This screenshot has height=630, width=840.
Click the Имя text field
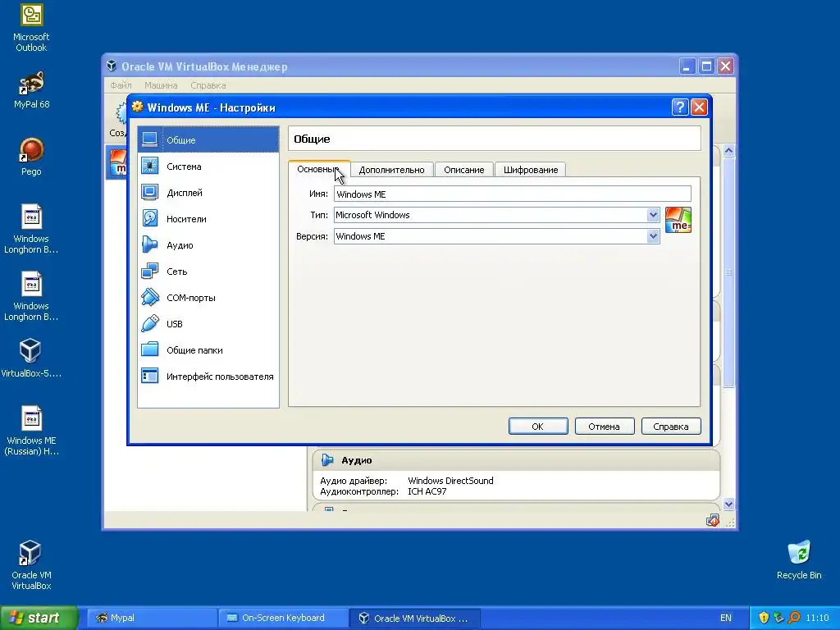click(x=512, y=194)
